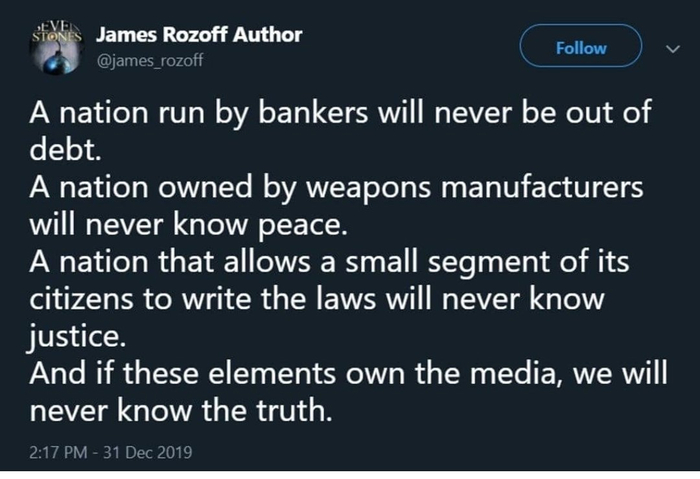700x479 pixels.
Task: Click the James Rozoff Author display name
Action: click(199, 34)
